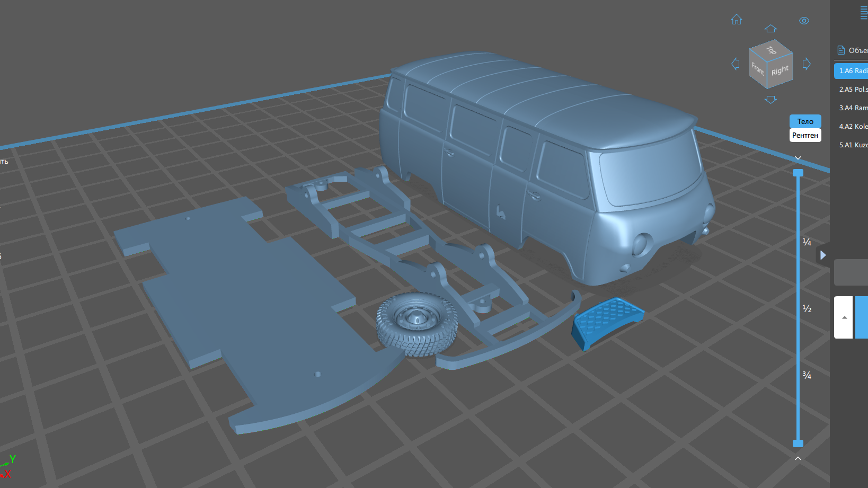Rotate view up with the up arrow
868x488 pixels.
click(770, 28)
